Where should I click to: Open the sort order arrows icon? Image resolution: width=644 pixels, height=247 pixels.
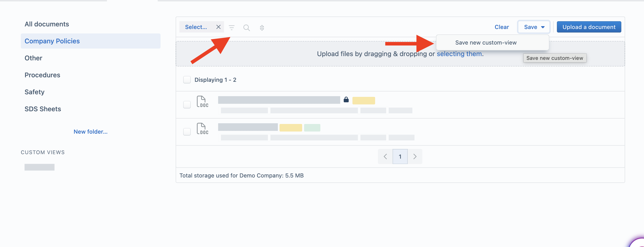[262, 27]
